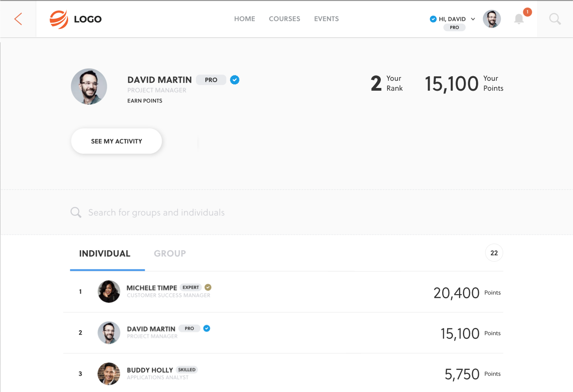Viewport: 573px width, 392px height.
Task: Click the magnifier icon in groups search
Action: coord(76,212)
